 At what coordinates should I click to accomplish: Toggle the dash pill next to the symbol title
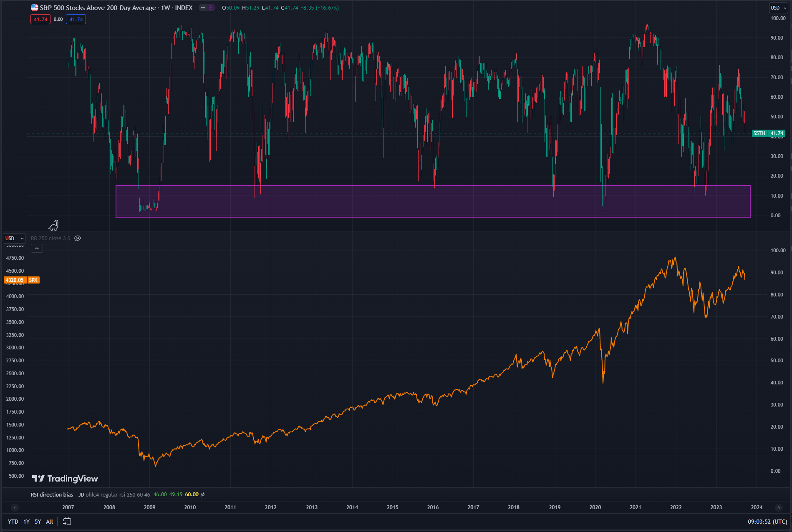(203, 8)
